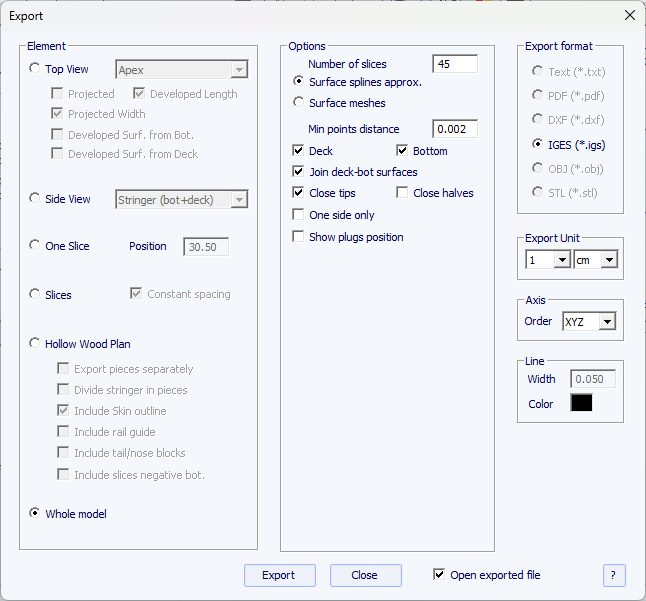Open help with the ? button

[x=614, y=575]
